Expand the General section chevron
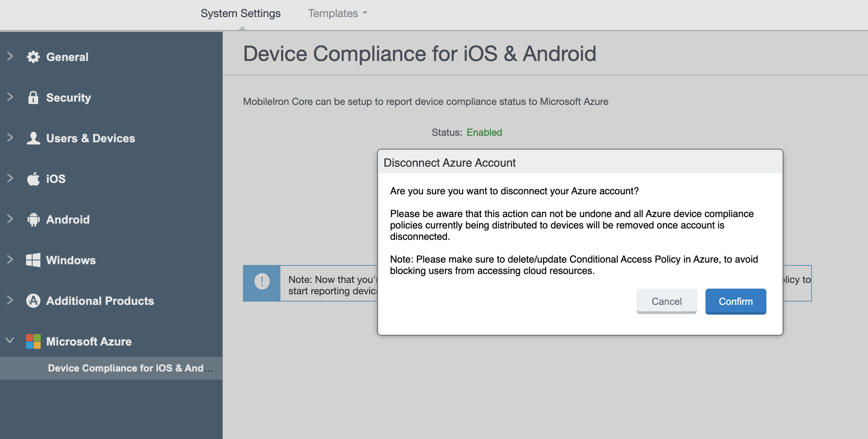 (x=10, y=57)
